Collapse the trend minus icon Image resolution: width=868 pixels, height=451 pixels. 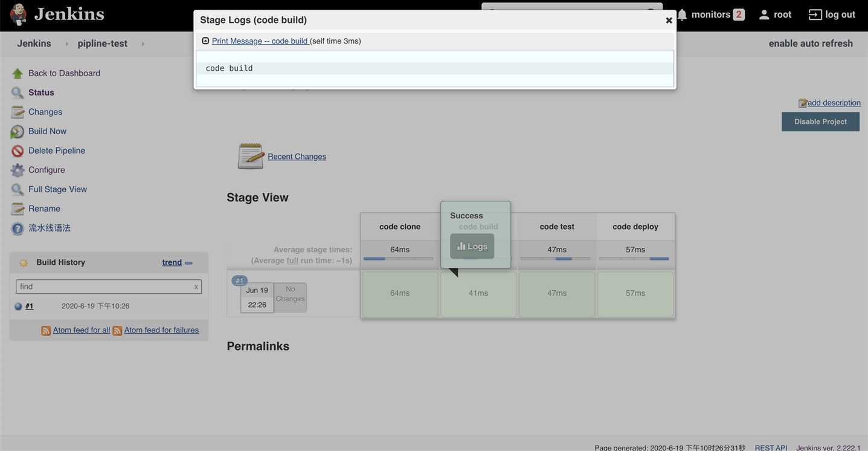pyautogui.click(x=188, y=263)
